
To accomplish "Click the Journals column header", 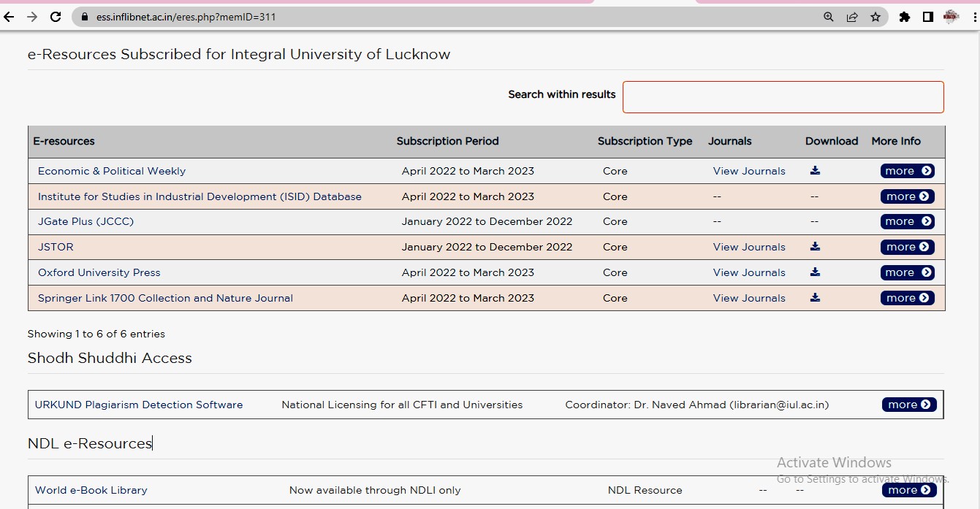I will [x=729, y=141].
